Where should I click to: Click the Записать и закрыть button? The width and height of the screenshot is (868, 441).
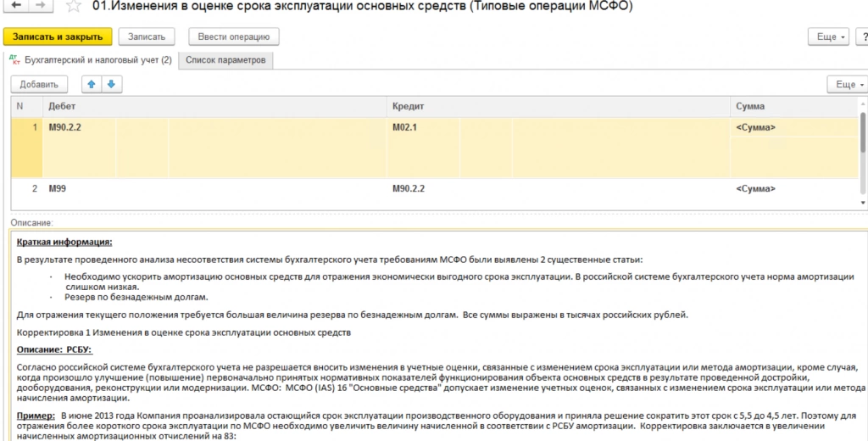[x=58, y=36]
